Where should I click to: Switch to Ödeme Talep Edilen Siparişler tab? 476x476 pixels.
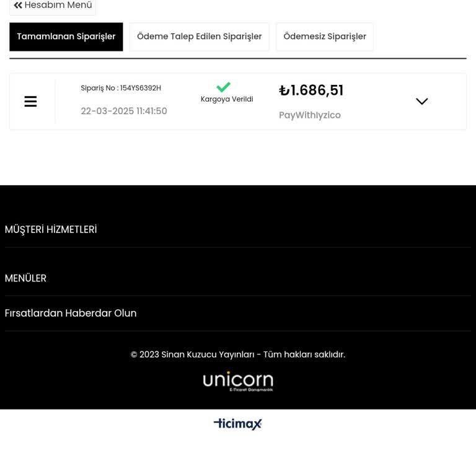[199, 37]
